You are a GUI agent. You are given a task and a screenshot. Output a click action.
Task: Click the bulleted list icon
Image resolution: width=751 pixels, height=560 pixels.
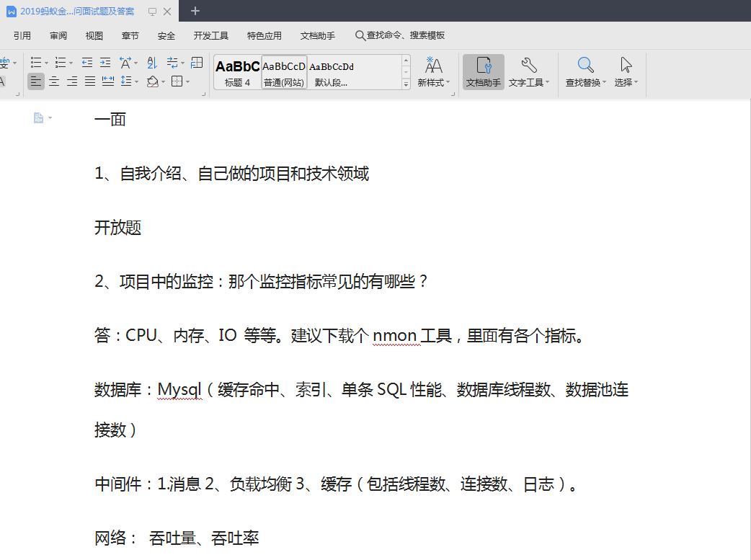pyautogui.click(x=36, y=62)
